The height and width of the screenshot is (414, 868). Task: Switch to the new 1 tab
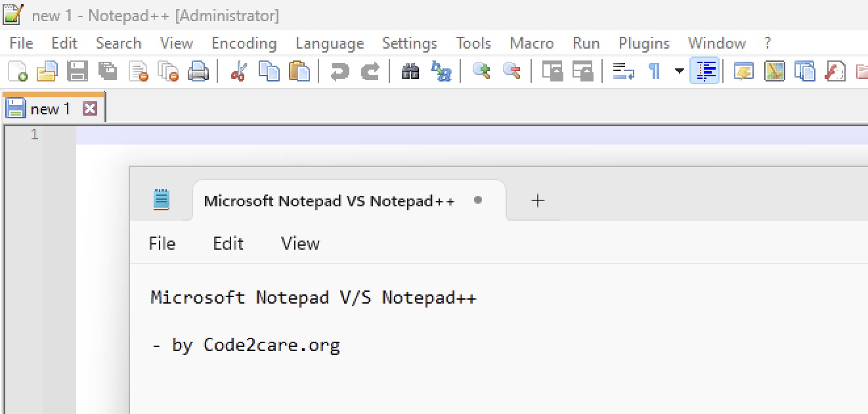click(x=53, y=107)
